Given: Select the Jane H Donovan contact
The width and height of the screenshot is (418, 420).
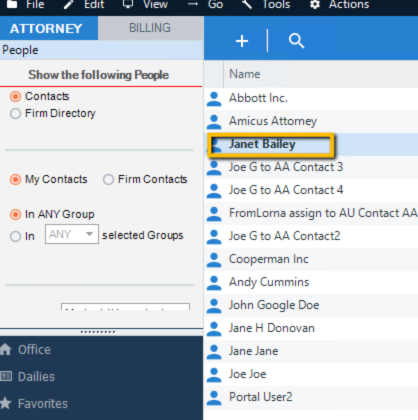Looking at the screenshot, I should coord(271,328).
